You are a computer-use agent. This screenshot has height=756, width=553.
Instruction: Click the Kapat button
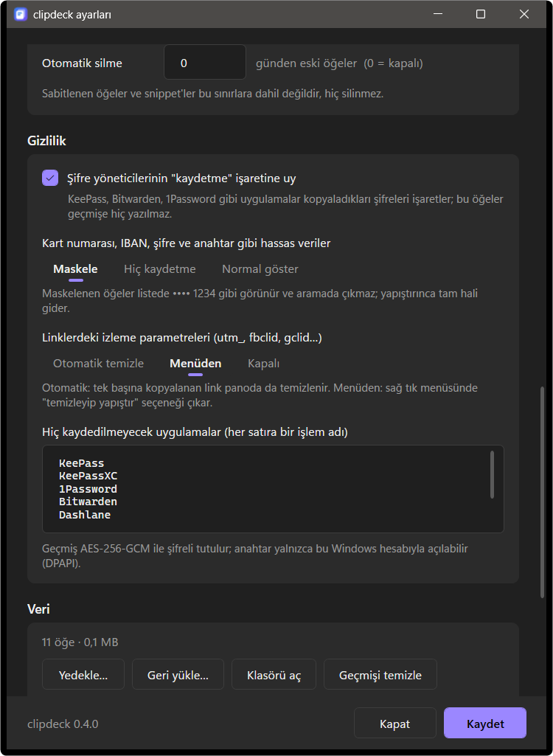395,724
